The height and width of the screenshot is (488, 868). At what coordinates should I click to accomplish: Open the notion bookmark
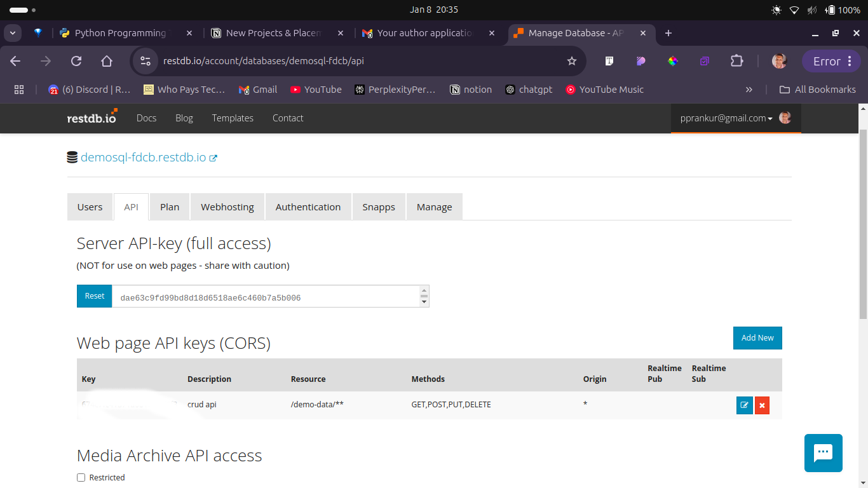click(471, 90)
